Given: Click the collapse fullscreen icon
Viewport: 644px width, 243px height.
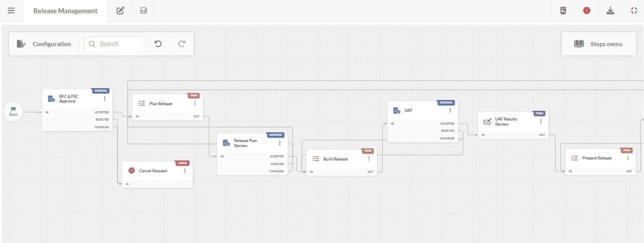Looking at the screenshot, I should pyautogui.click(x=634, y=11).
